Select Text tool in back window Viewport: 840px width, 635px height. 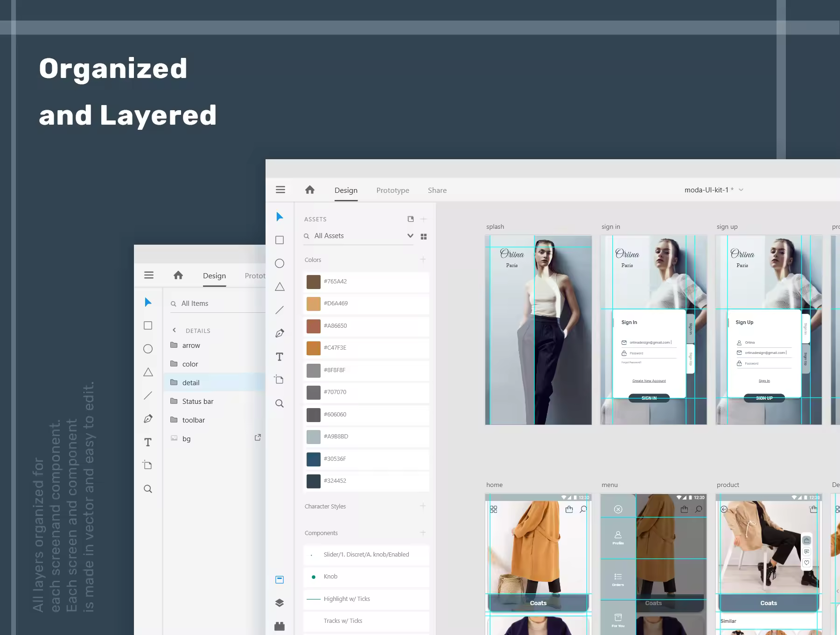pos(148,442)
